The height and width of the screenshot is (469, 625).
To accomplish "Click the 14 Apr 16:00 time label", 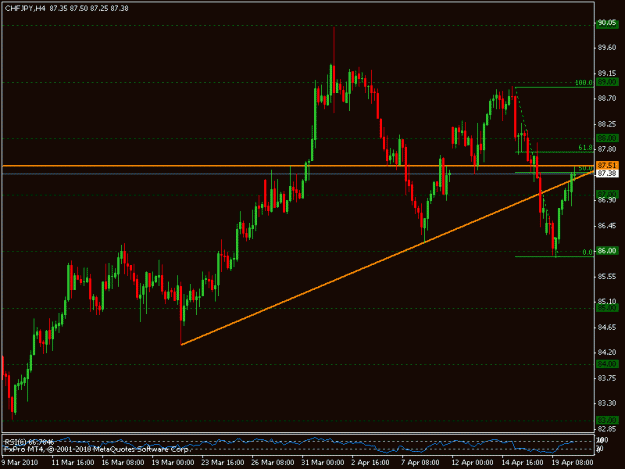I will pos(522,462).
